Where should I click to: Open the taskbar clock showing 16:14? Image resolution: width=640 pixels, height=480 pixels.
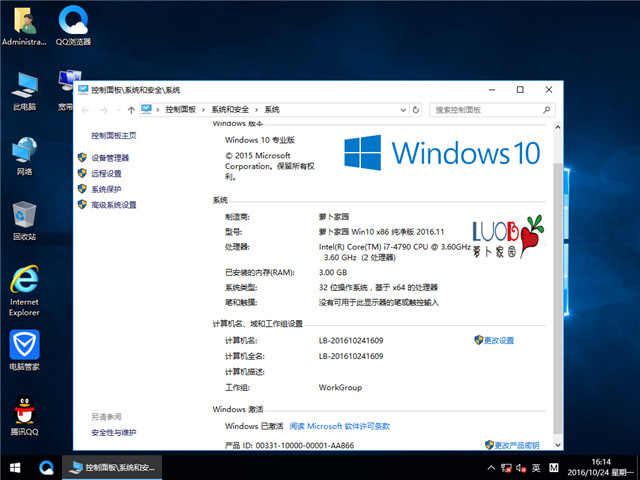click(x=601, y=467)
